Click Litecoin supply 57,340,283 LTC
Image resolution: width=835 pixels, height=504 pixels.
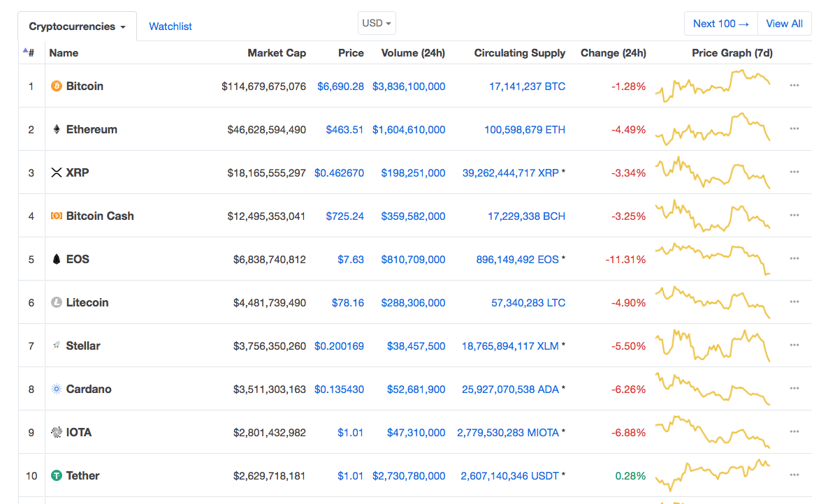pos(528,303)
